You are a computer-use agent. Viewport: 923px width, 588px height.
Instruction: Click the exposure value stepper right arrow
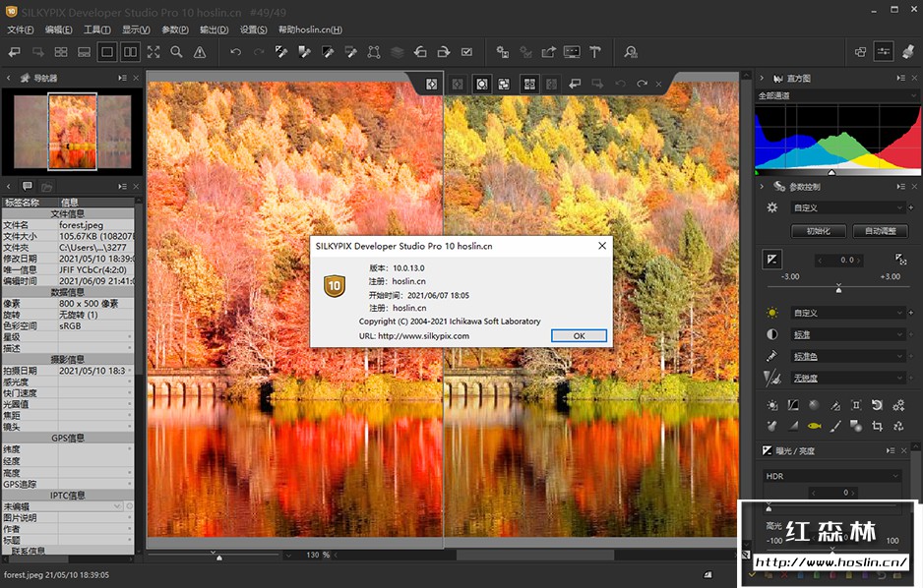(859, 260)
